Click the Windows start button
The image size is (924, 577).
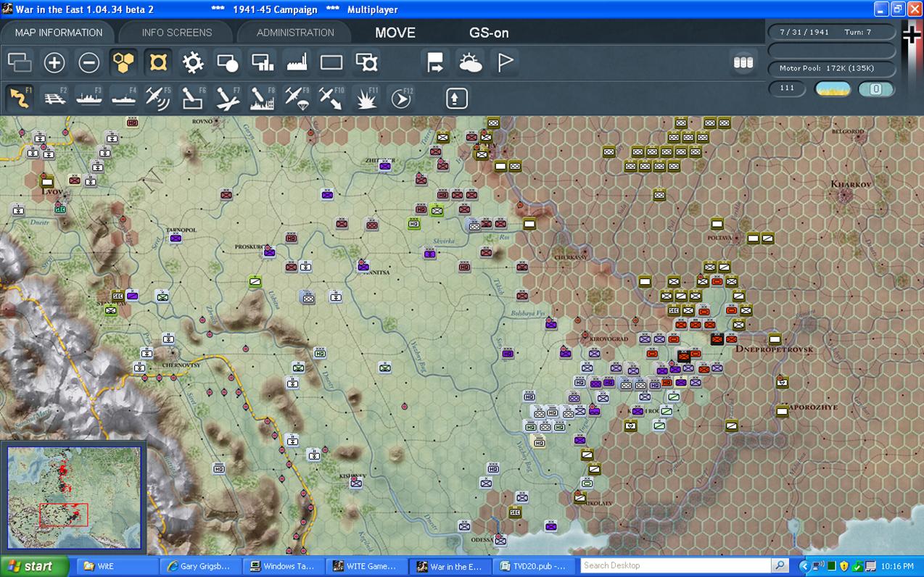pos(34,566)
